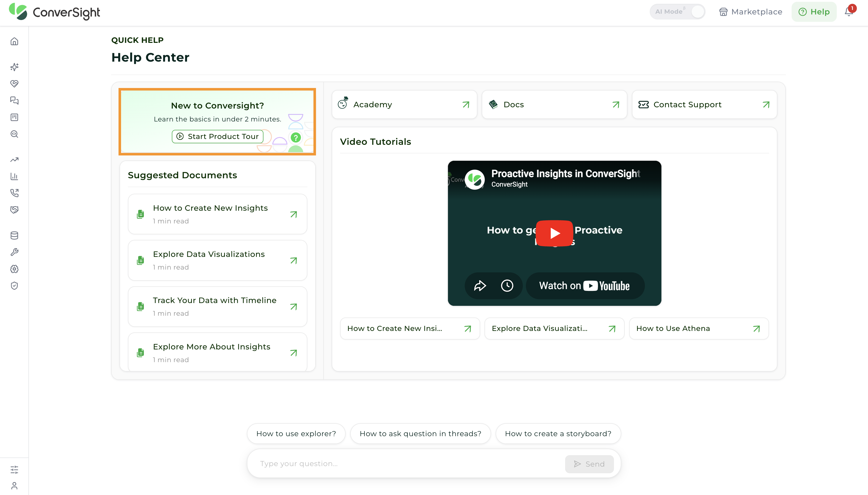Click the phone call sidebar icon
Screen dimensions: 868x495
(14, 193)
